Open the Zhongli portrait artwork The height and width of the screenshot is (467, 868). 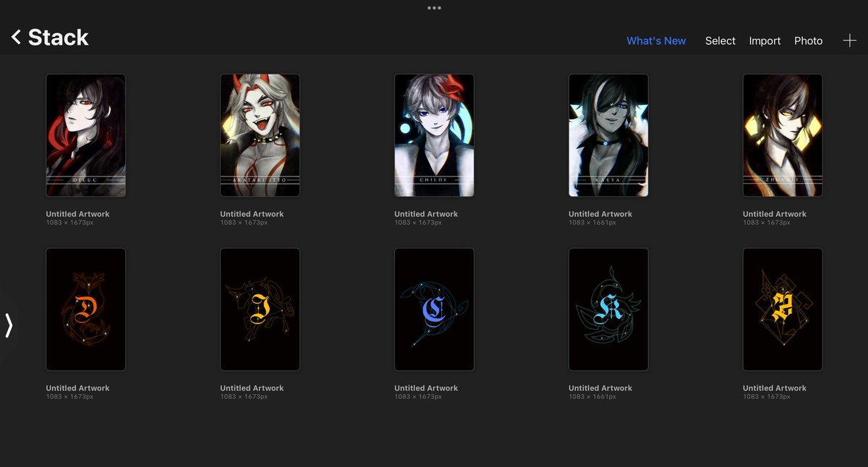pyautogui.click(x=783, y=135)
